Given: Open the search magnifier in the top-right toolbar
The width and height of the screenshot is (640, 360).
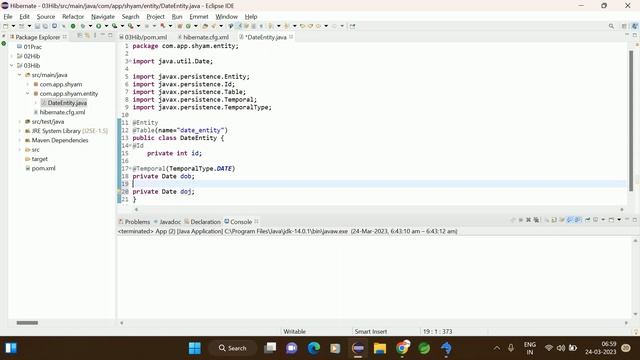Looking at the screenshot, I should pos(611,26).
